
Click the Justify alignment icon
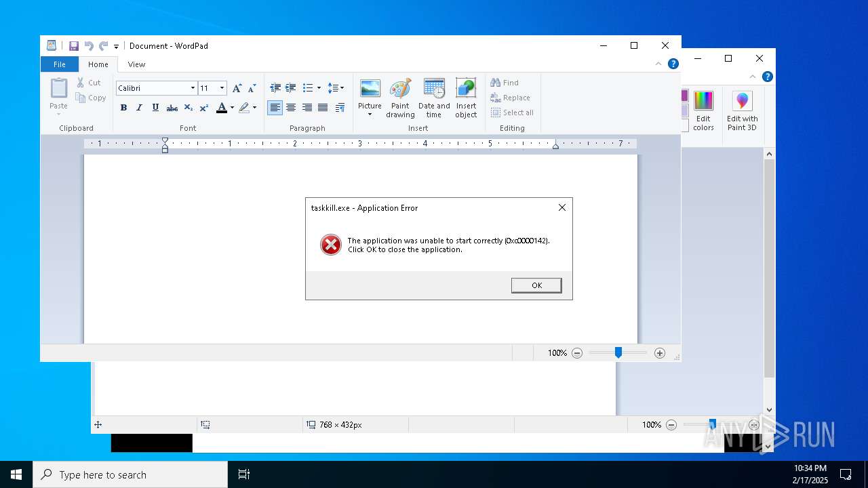[x=323, y=108]
